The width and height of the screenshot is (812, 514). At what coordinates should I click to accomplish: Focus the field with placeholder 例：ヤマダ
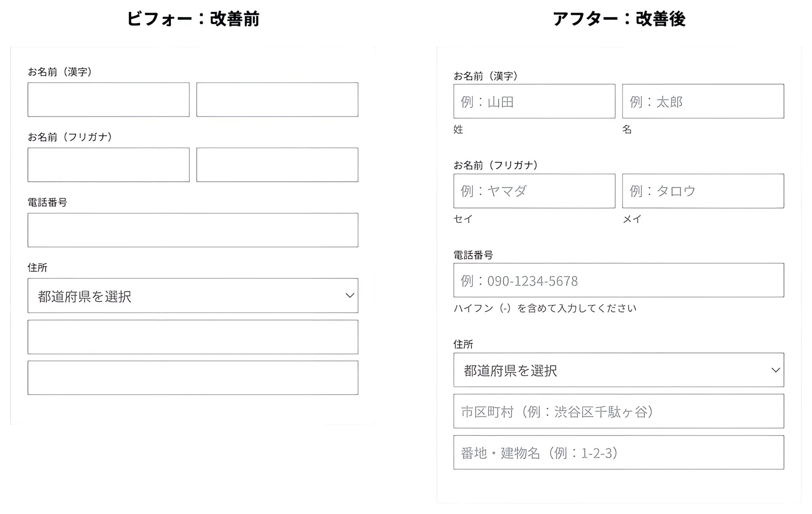click(x=534, y=191)
